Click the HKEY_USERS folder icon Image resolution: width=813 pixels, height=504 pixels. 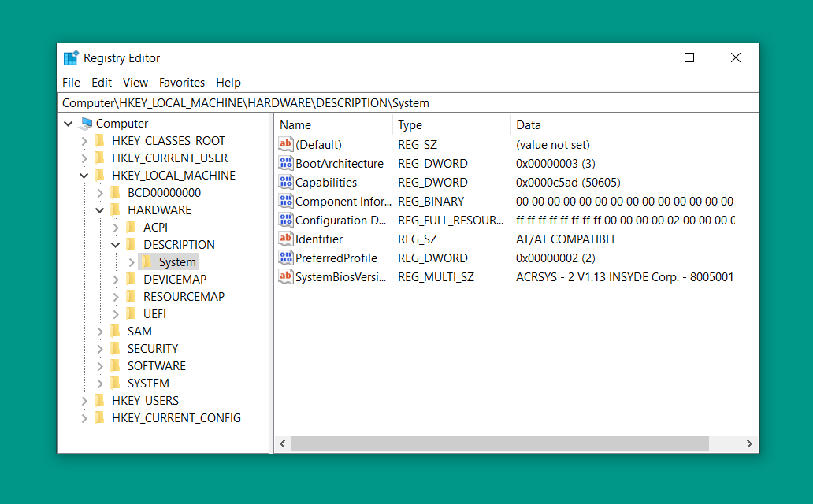pyautogui.click(x=100, y=401)
